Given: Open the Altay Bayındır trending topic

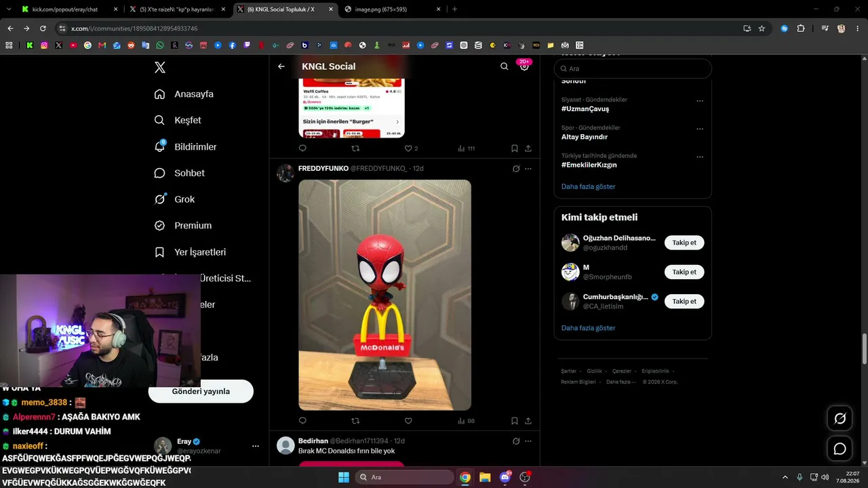Looking at the screenshot, I should click(x=585, y=137).
